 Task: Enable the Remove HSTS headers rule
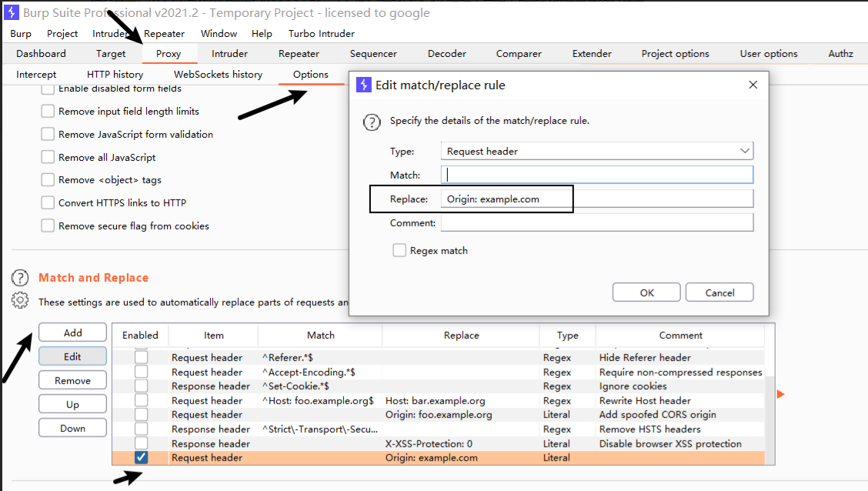coord(141,429)
